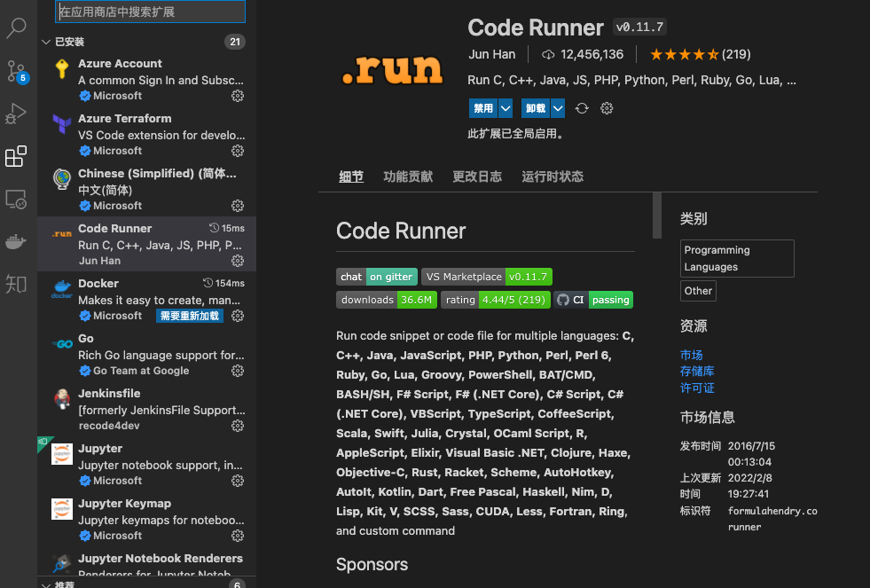Open dropdown arrow next to 卸载

558,108
